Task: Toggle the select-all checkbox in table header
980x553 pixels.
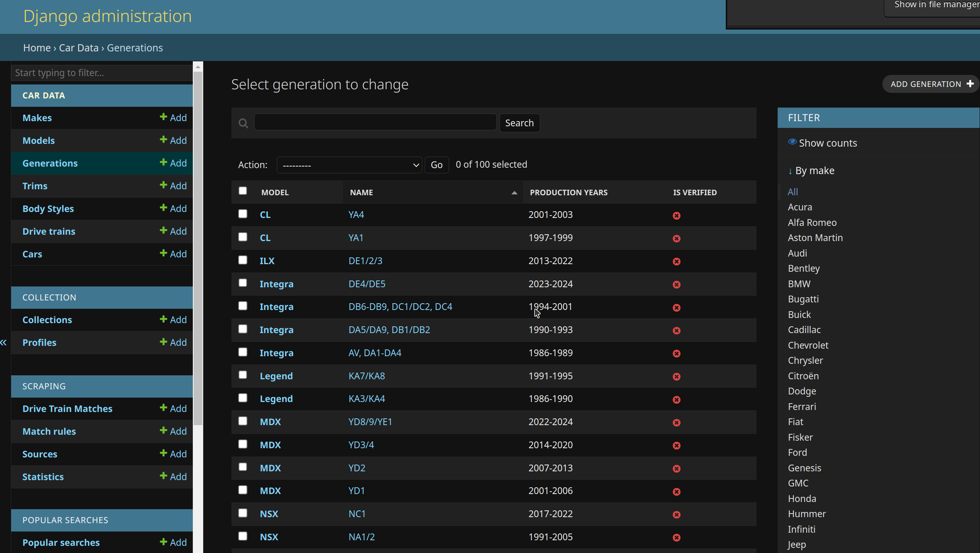Action: 243,191
